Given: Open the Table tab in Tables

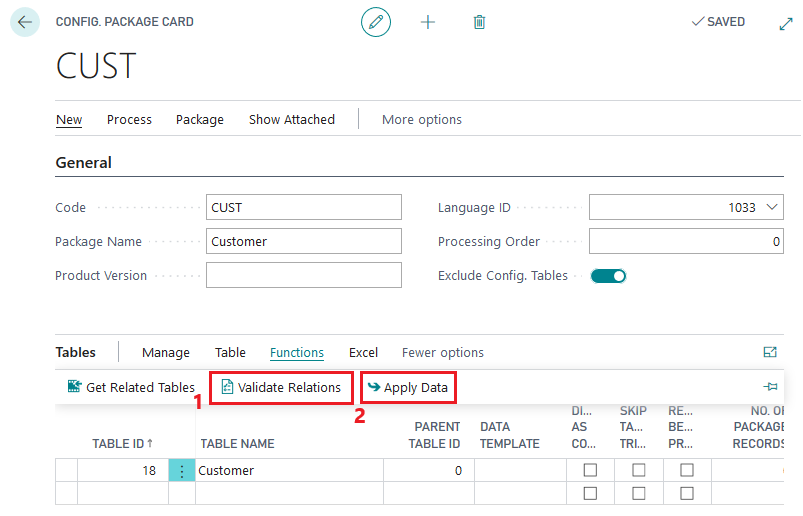Looking at the screenshot, I should [230, 352].
